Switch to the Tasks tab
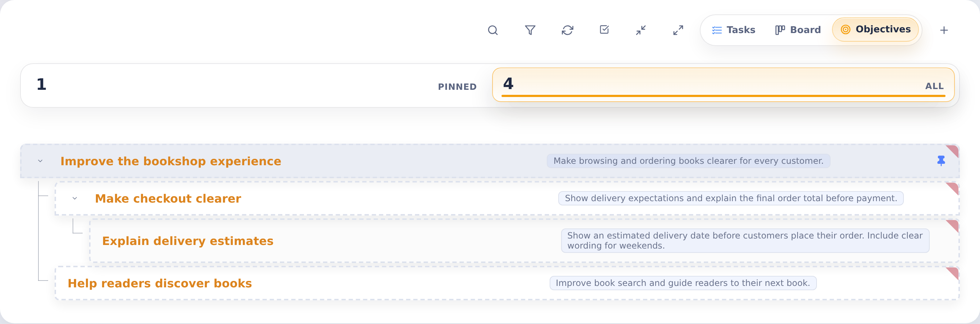This screenshot has height=324, width=980. click(733, 30)
